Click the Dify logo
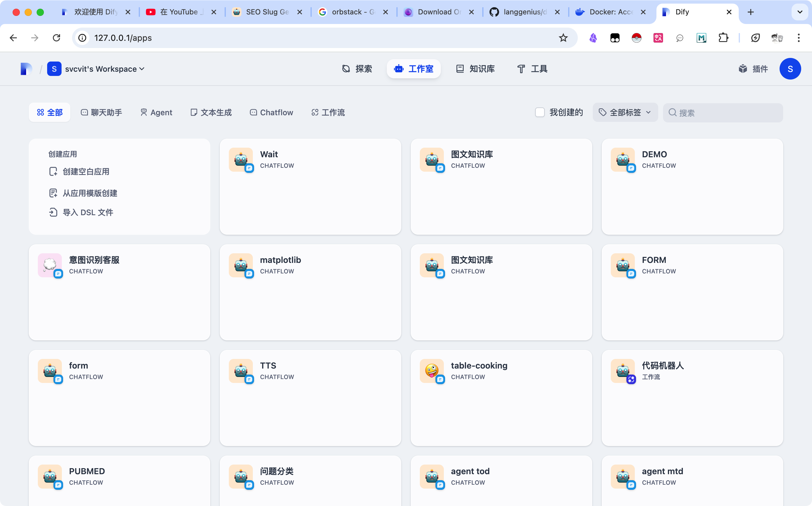This screenshot has height=506, width=812. click(x=26, y=69)
